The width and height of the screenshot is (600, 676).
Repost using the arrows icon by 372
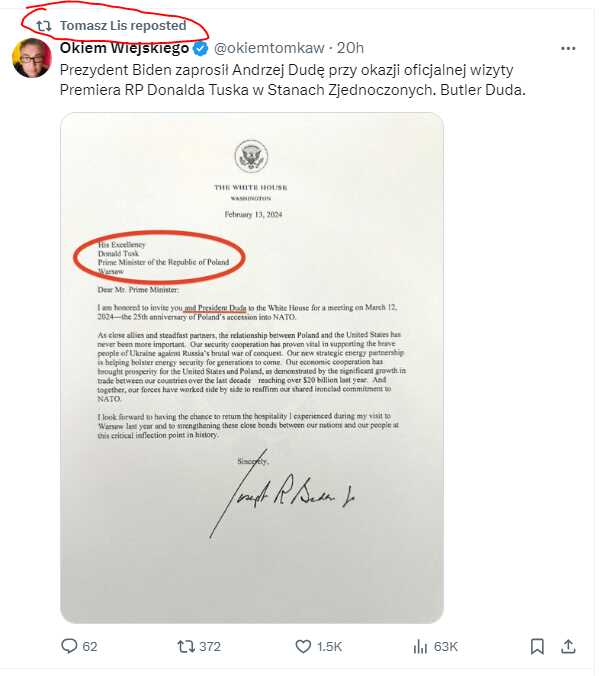click(x=186, y=647)
